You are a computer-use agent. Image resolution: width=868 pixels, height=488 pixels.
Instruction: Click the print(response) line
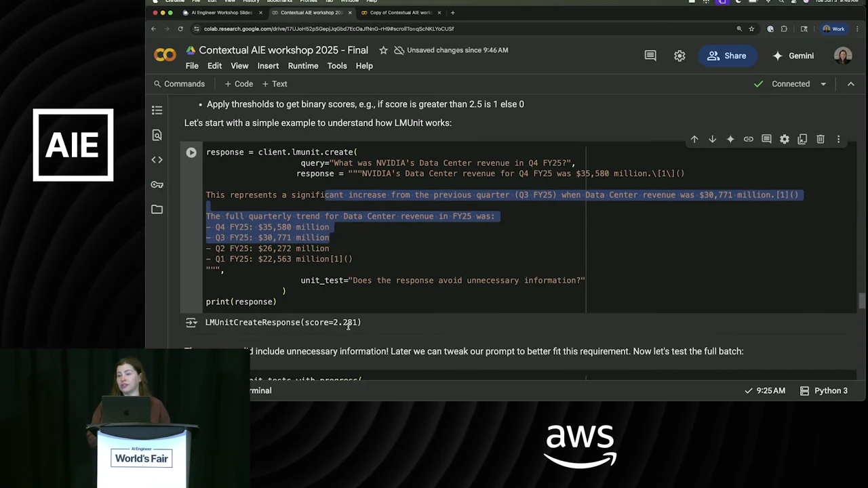pyautogui.click(x=241, y=302)
